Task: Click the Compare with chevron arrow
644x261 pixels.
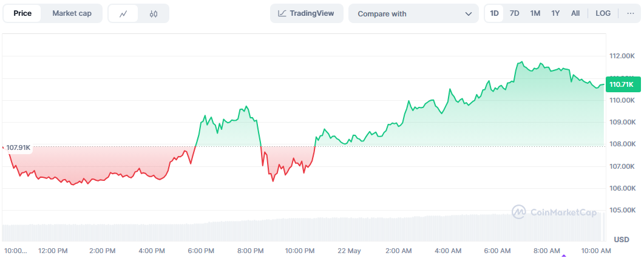Action: 468,13
